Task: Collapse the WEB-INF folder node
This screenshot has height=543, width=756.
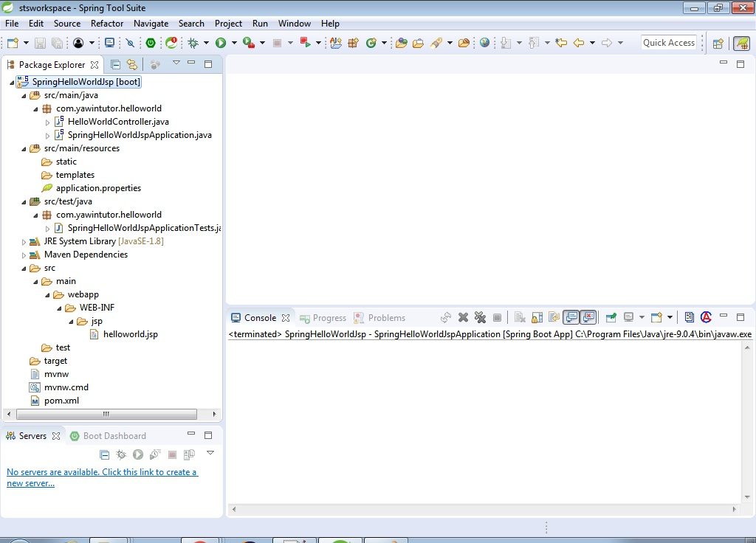Action: pyautogui.click(x=59, y=308)
